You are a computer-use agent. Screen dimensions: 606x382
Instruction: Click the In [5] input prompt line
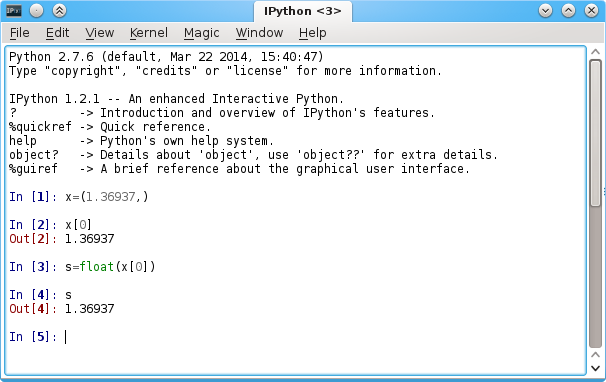(296, 337)
